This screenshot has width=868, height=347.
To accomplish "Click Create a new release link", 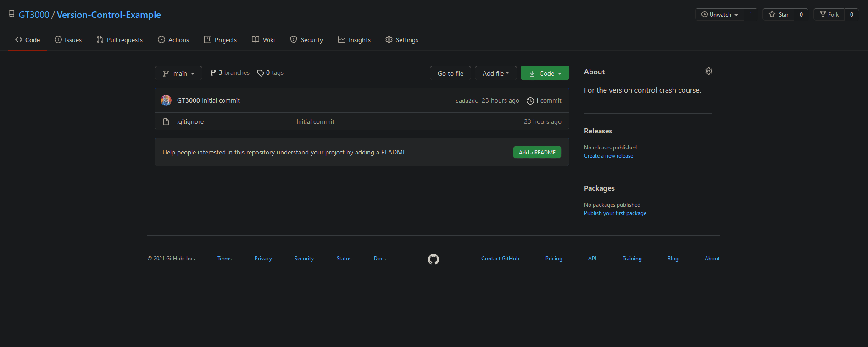I will click(608, 156).
